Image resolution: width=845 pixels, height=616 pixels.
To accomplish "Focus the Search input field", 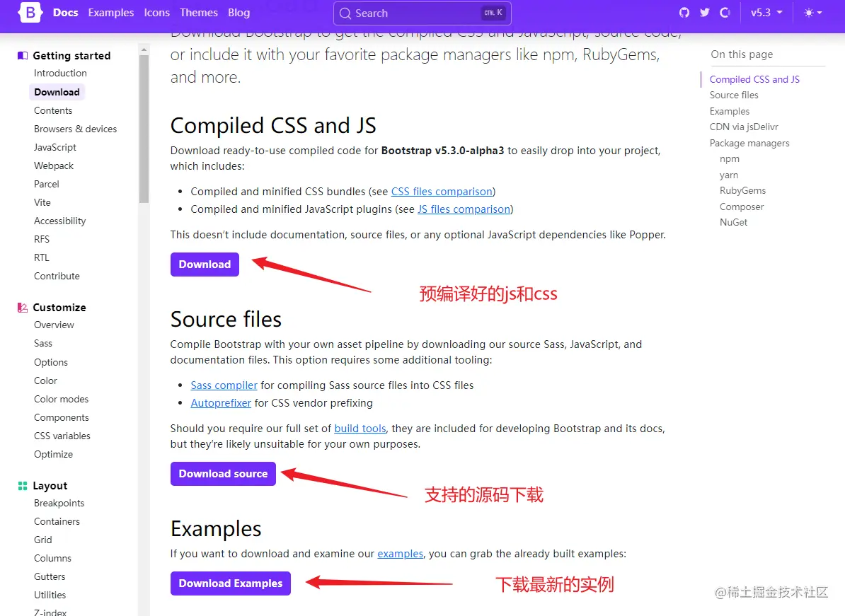I will click(422, 13).
